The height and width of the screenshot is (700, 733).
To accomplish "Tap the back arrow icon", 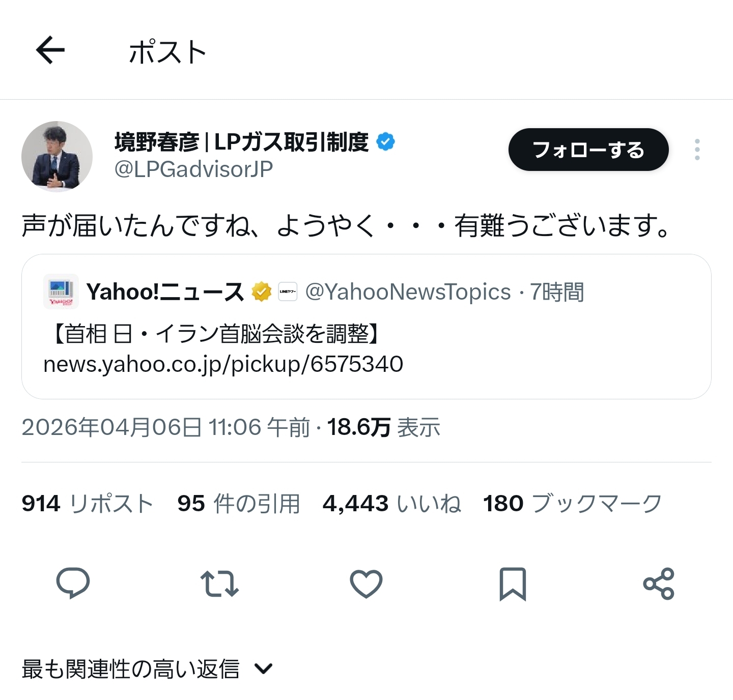I will tap(50, 50).
